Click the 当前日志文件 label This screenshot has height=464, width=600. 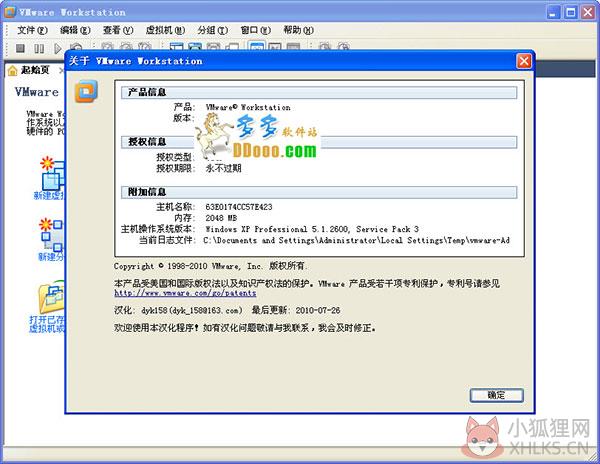click(x=167, y=240)
